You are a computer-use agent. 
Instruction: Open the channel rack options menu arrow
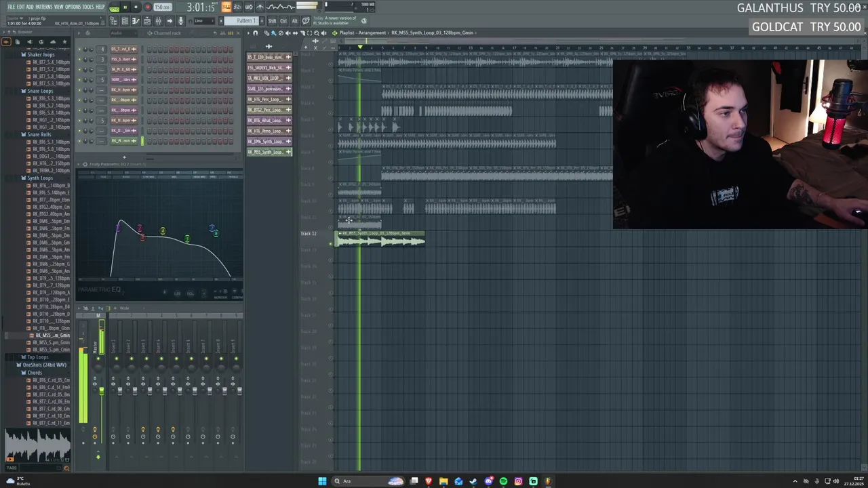[x=79, y=33]
